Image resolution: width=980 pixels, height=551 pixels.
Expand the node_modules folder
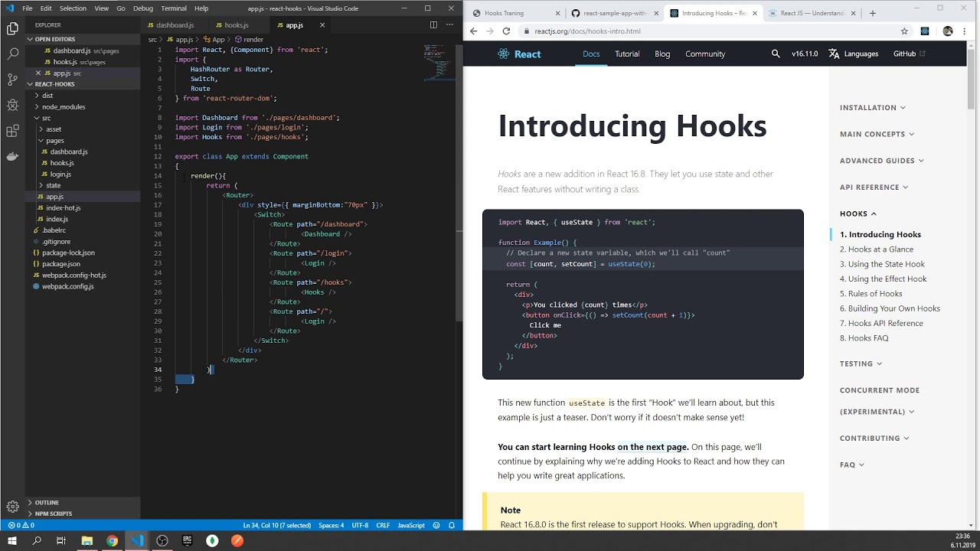pyautogui.click(x=64, y=107)
